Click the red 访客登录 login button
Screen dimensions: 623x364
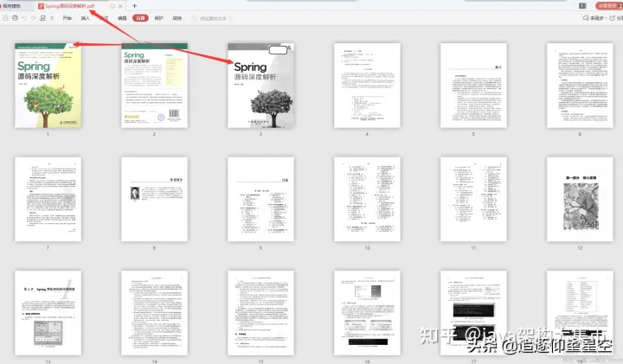coord(608,5)
